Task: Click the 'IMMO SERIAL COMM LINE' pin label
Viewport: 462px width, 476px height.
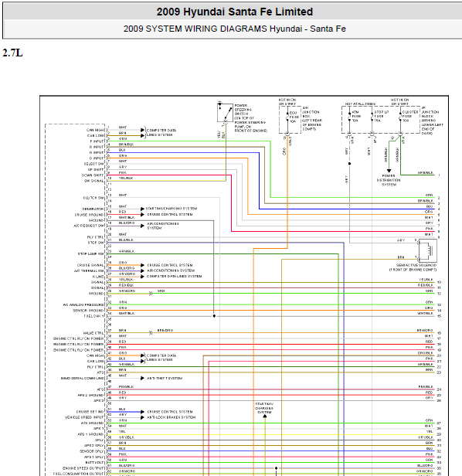Action: point(82,379)
